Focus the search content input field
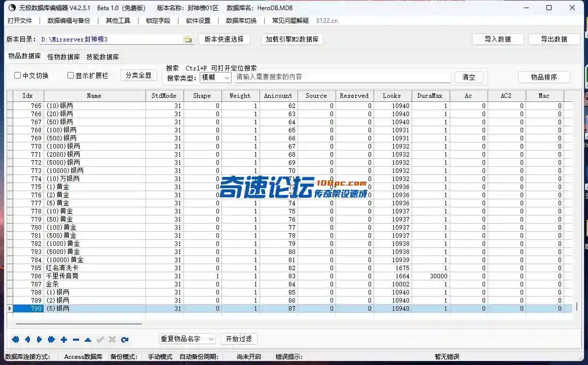Screen dimensions: 588x365 342,77
